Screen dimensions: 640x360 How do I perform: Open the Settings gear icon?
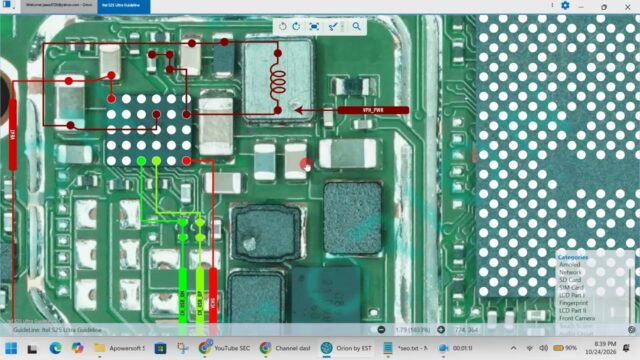tap(565, 5)
